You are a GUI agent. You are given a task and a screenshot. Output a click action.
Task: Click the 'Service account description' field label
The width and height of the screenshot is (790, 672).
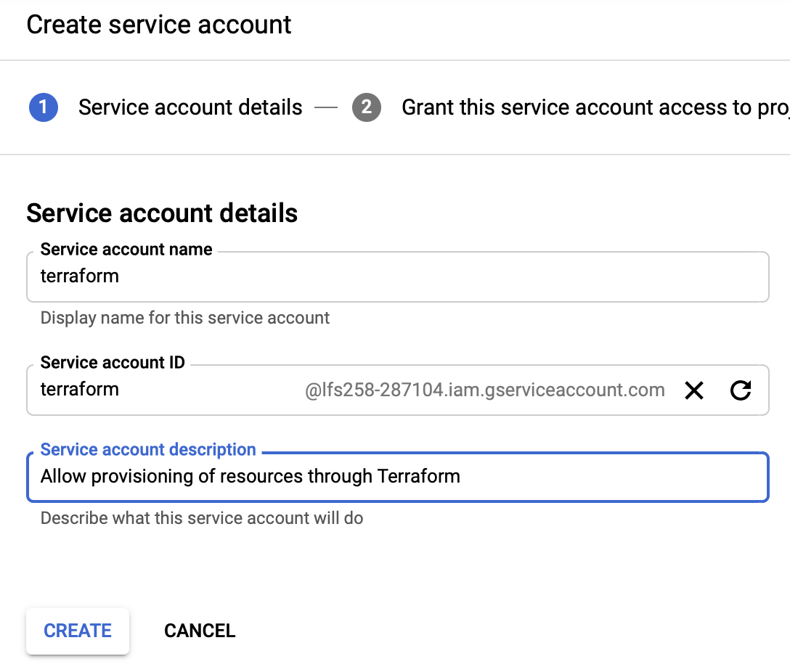(148, 449)
